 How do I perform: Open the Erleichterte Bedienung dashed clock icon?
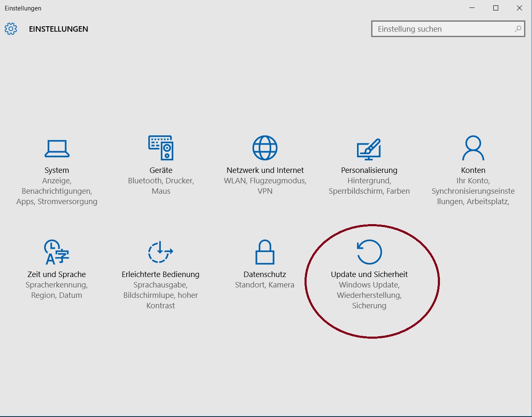tap(161, 252)
